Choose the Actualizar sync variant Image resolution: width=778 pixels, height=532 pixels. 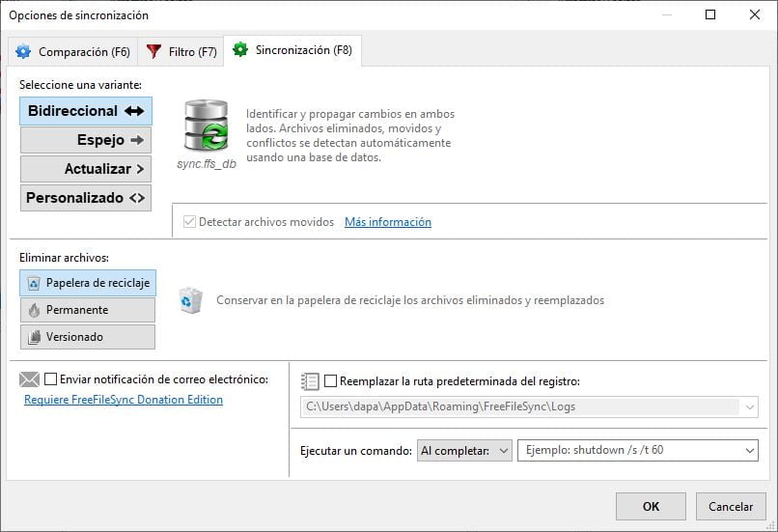click(86, 169)
